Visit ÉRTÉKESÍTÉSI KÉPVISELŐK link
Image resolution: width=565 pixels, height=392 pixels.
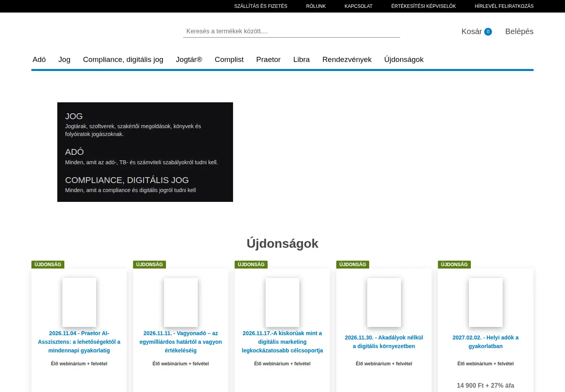pos(423,6)
